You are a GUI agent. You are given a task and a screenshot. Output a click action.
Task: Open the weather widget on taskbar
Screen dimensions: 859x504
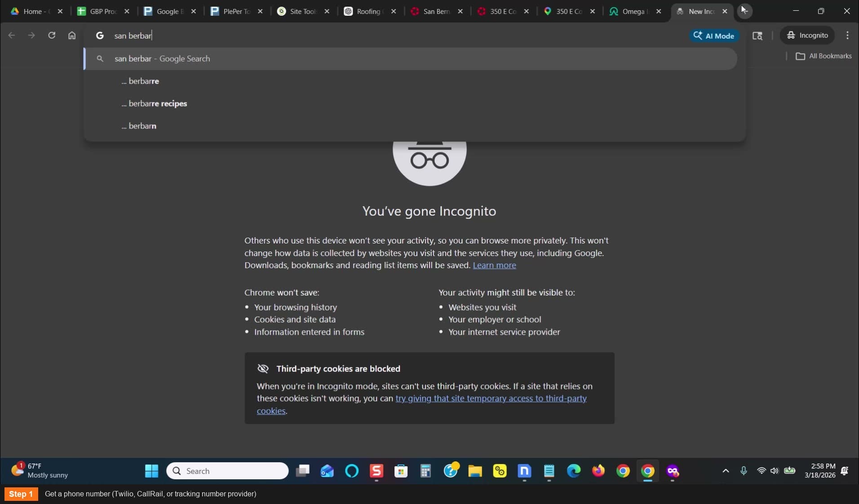click(x=40, y=471)
